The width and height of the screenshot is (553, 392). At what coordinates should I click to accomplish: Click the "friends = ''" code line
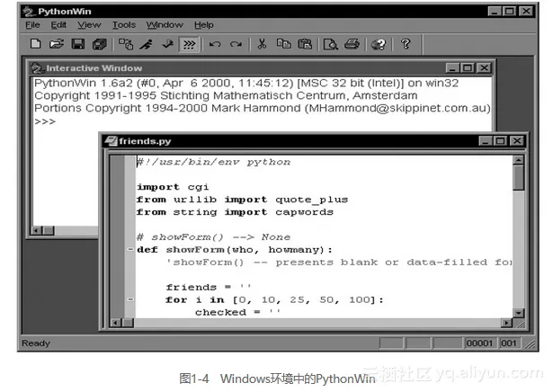point(209,288)
